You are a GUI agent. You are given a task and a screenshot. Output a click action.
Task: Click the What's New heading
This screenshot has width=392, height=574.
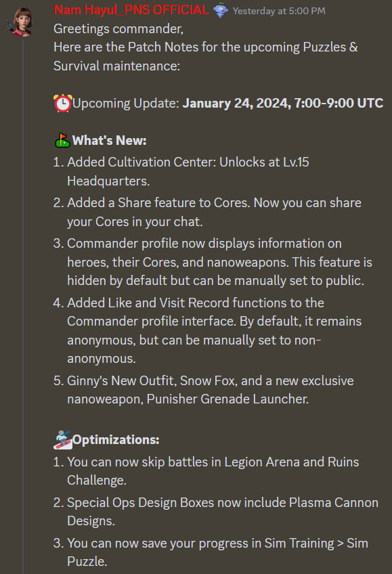[x=110, y=141]
